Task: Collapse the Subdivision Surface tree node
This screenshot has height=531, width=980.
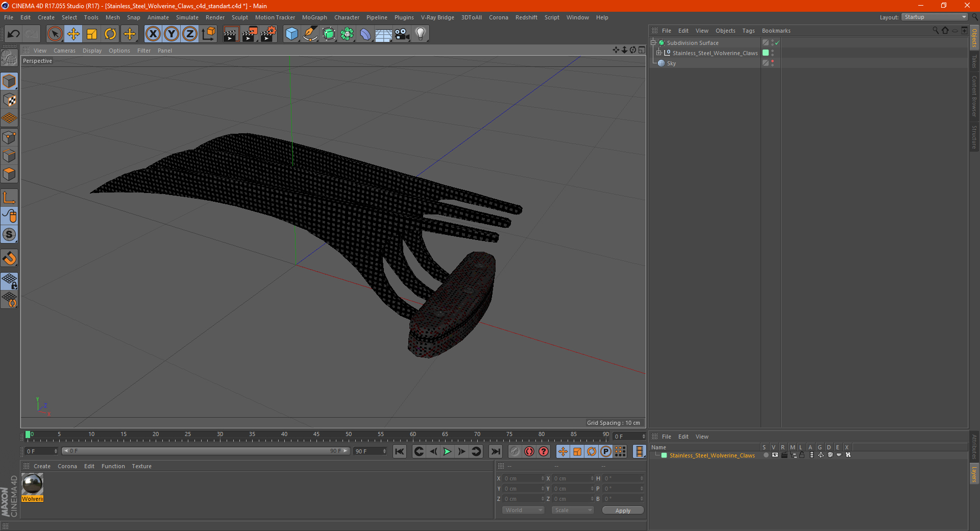Action: point(653,43)
